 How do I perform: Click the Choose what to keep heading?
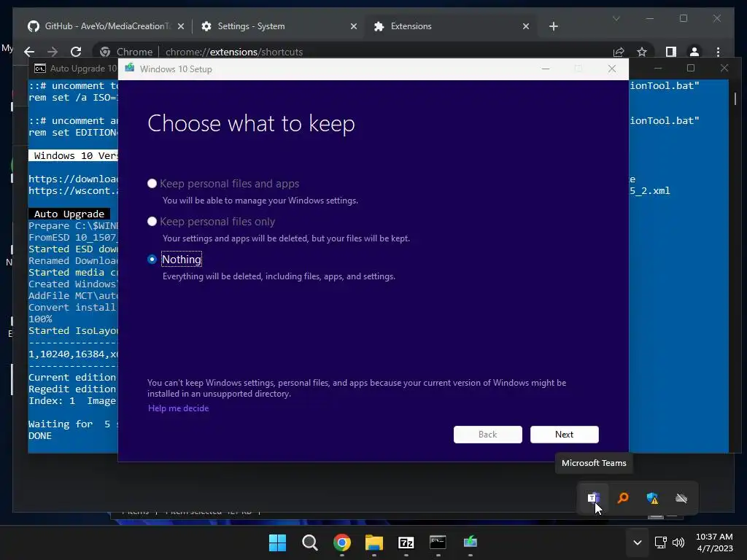tap(251, 124)
